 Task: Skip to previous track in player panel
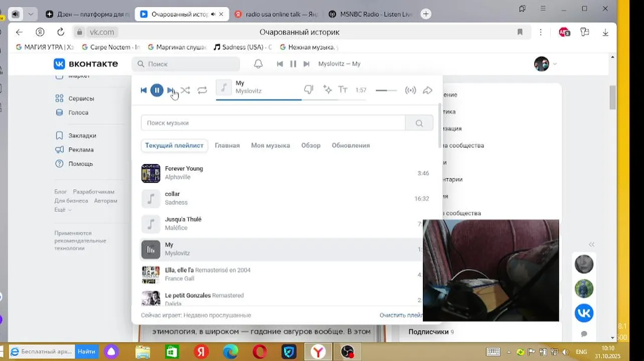click(144, 90)
